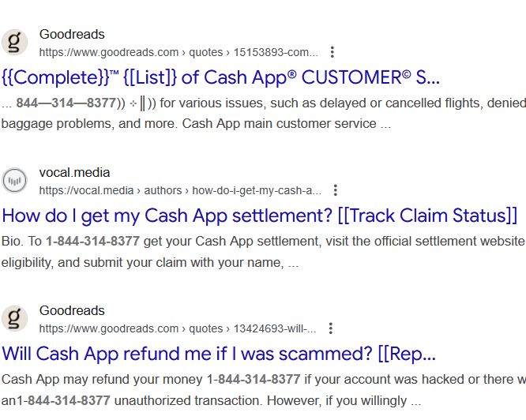
Task: Open three-dot menu for quotes 15153893 result
Action: click(x=332, y=52)
